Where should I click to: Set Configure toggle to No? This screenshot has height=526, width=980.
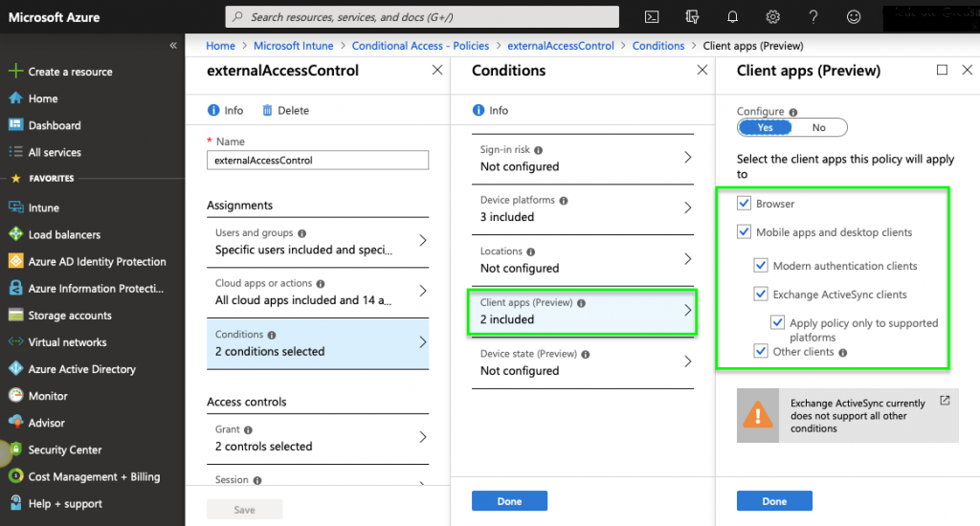[x=819, y=127]
